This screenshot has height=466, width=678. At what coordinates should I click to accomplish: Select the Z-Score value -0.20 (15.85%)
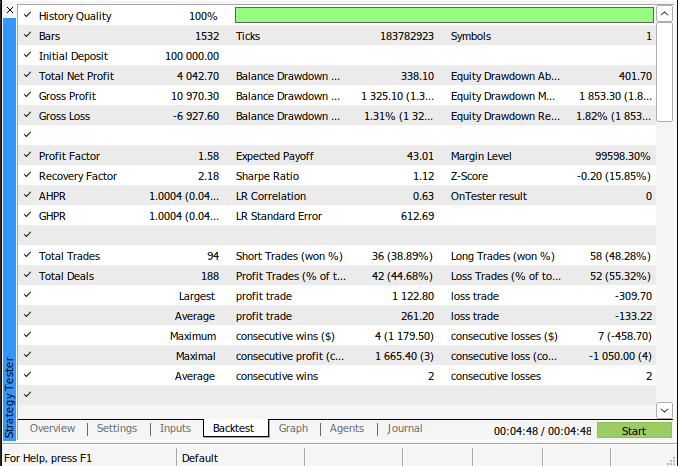(613, 176)
